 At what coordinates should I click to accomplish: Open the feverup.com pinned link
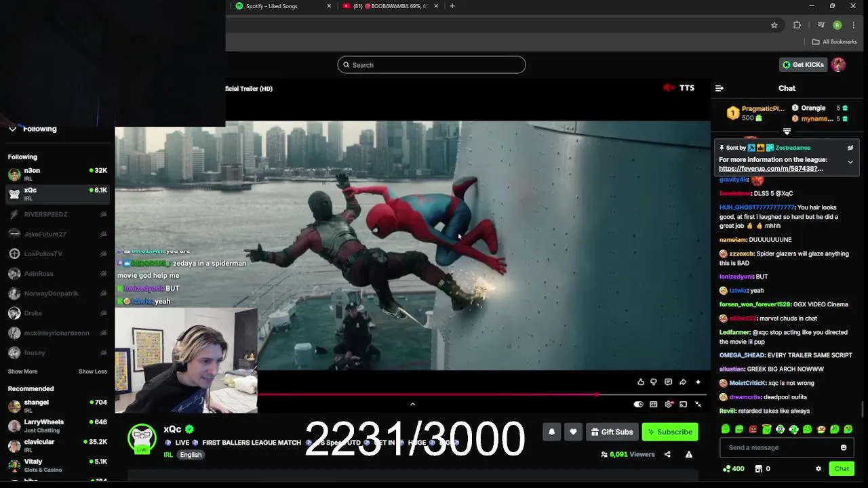(x=771, y=169)
